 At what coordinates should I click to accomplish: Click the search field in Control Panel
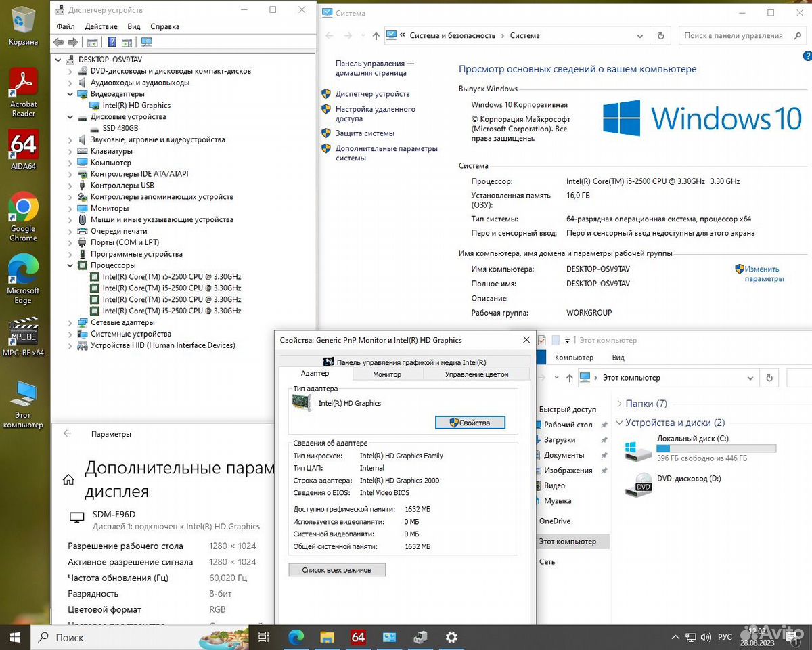coord(742,36)
